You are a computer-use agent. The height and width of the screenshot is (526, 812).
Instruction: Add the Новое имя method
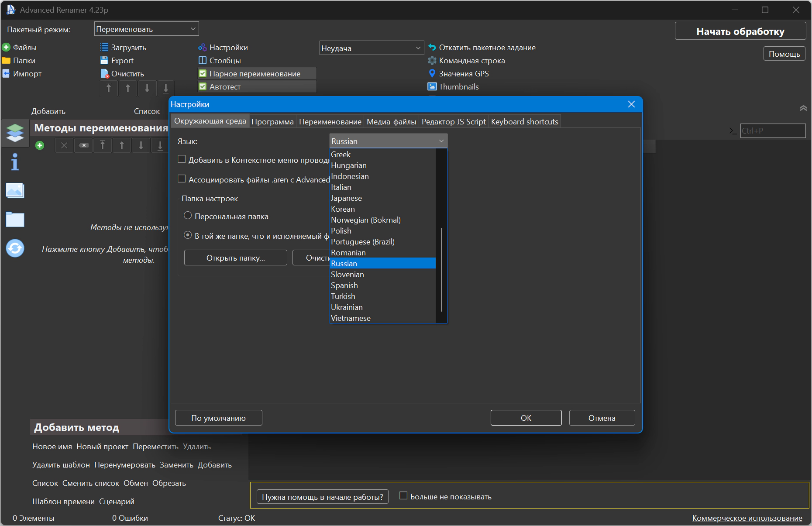point(52,447)
